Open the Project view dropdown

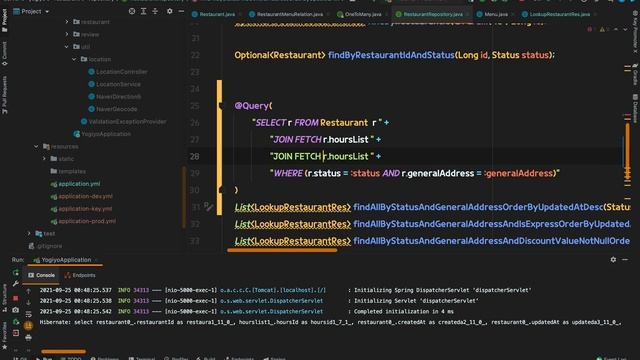(47, 11)
